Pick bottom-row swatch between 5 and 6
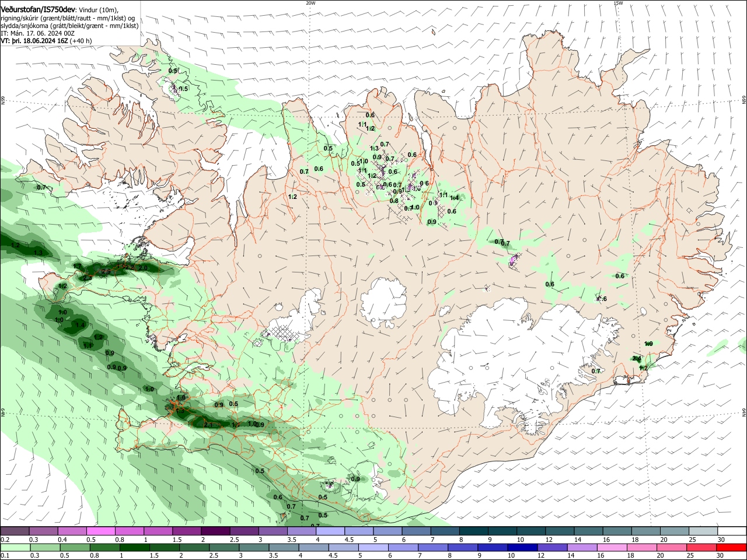This screenshot has height=560, width=747. 373,547
